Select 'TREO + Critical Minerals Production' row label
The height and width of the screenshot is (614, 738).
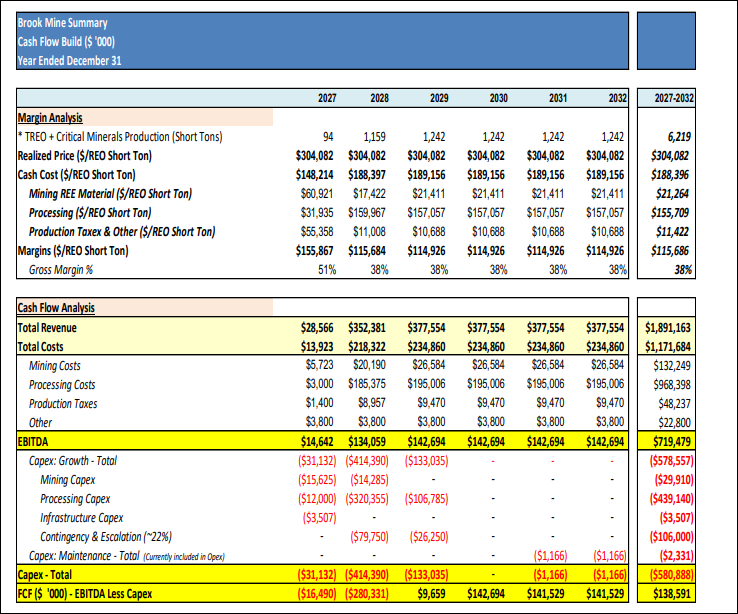pyautogui.click(x=120, y=137)
